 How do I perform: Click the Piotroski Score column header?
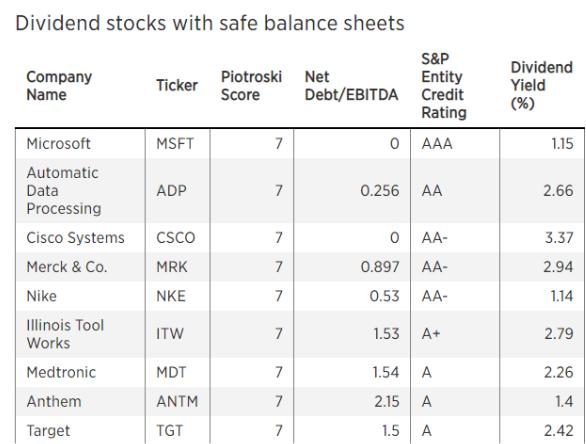pyautogui.click(x=251, y=86)
